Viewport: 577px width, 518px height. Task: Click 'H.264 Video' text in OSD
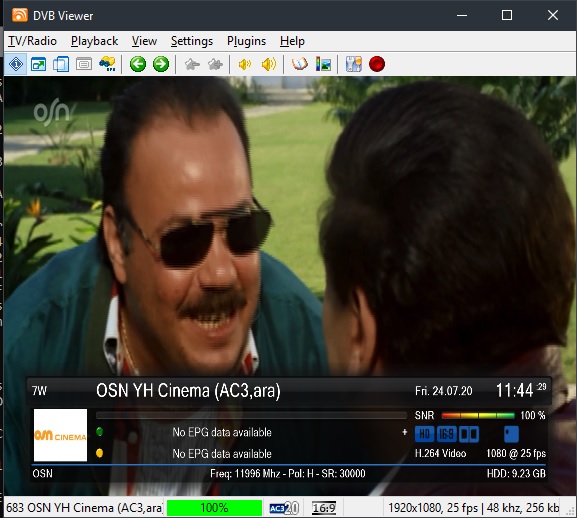[440, 453]
